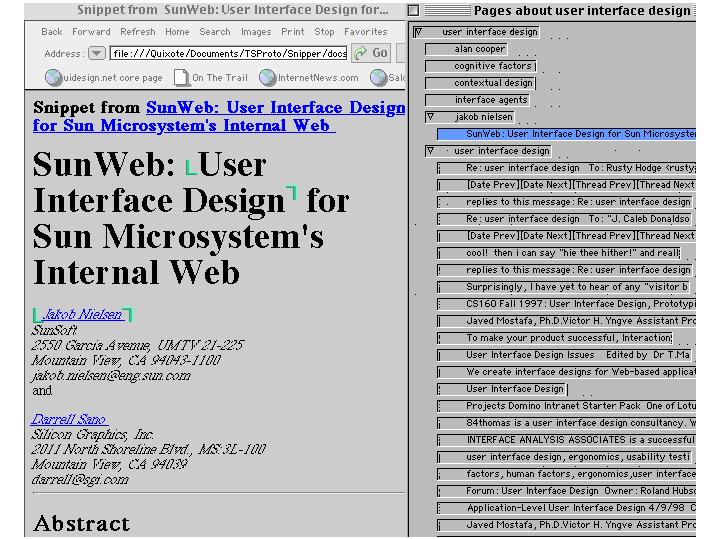Click Forward in the browser toolbar
719x539 pixels.
pyautogui.click(x=91, y=32)
